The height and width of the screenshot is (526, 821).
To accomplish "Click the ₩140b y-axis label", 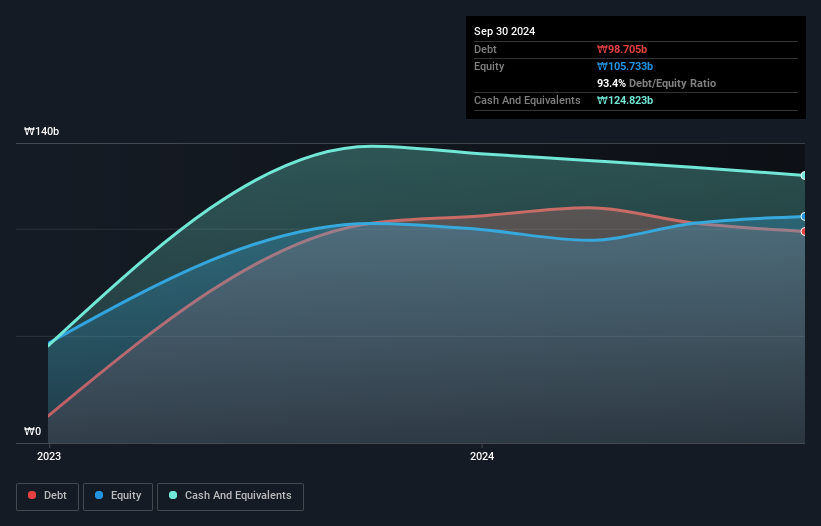I will 41,131.
